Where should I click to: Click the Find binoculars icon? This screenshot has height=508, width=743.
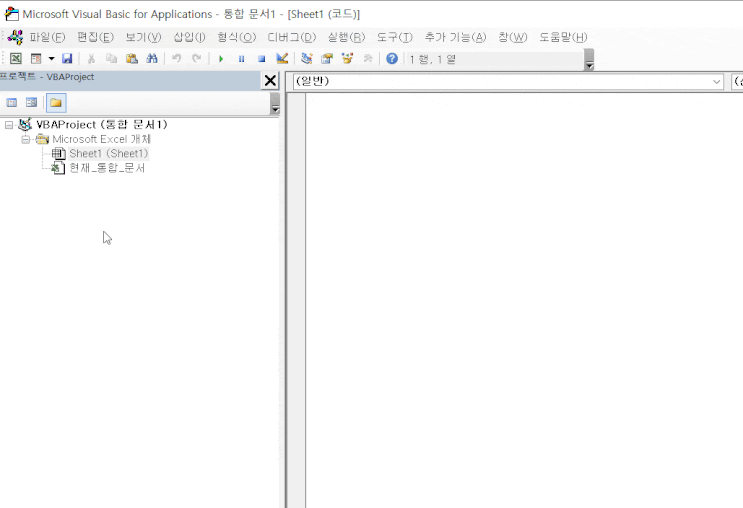click(152, 59)
